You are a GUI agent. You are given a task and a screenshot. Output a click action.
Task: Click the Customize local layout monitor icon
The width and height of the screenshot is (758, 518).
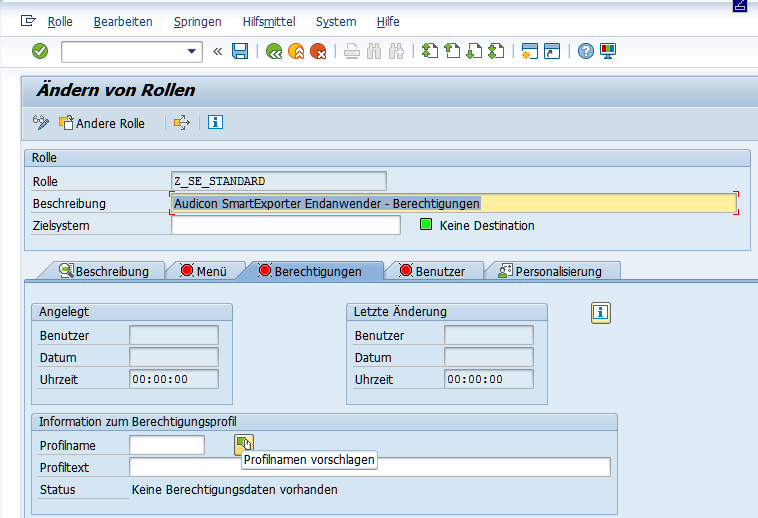[x=608, y=51]
